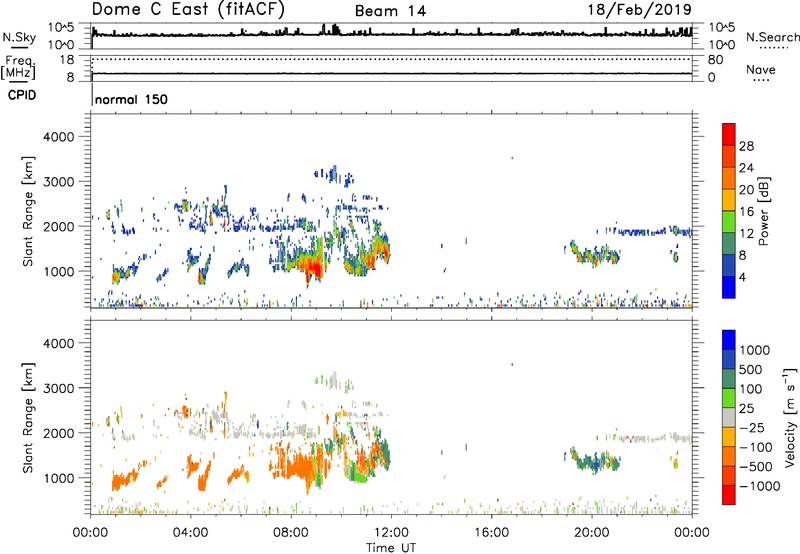Click the 'Beam 14' label
This screenshot has height=554, width=800.
[391, 11]
